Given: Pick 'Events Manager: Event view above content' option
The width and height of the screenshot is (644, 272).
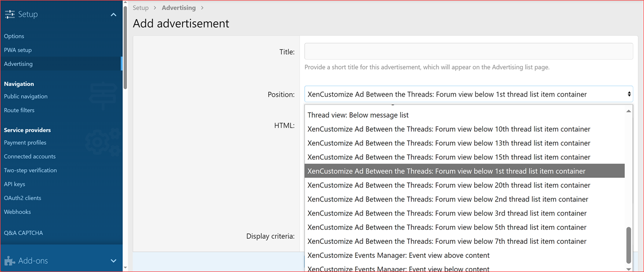Looking at the screenshot, I should coord(398,255).
